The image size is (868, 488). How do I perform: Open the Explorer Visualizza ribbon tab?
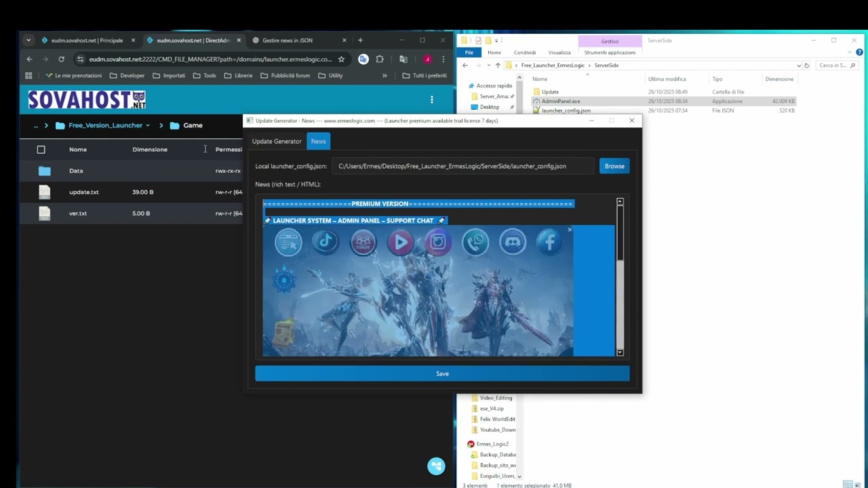click(x=559, y=52)
